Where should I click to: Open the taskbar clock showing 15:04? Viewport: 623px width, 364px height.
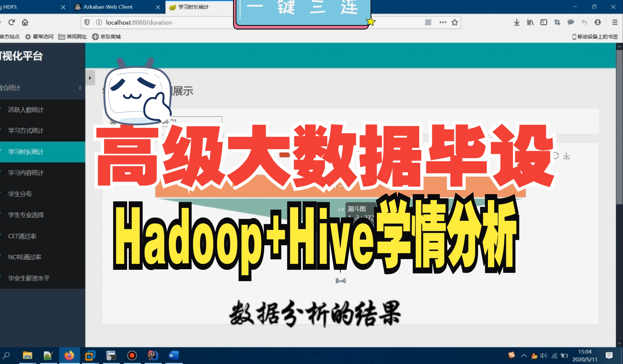585,356
